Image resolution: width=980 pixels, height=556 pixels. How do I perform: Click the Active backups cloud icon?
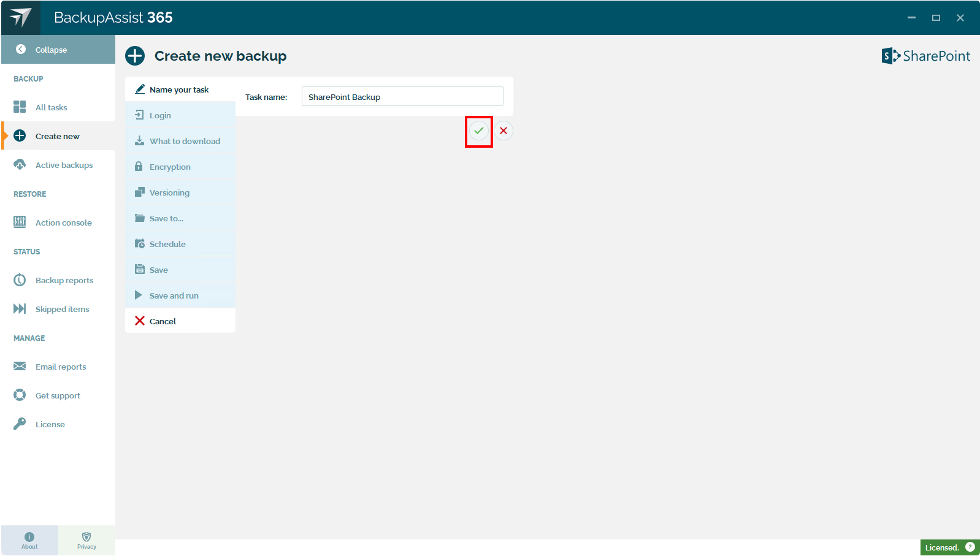20,165
